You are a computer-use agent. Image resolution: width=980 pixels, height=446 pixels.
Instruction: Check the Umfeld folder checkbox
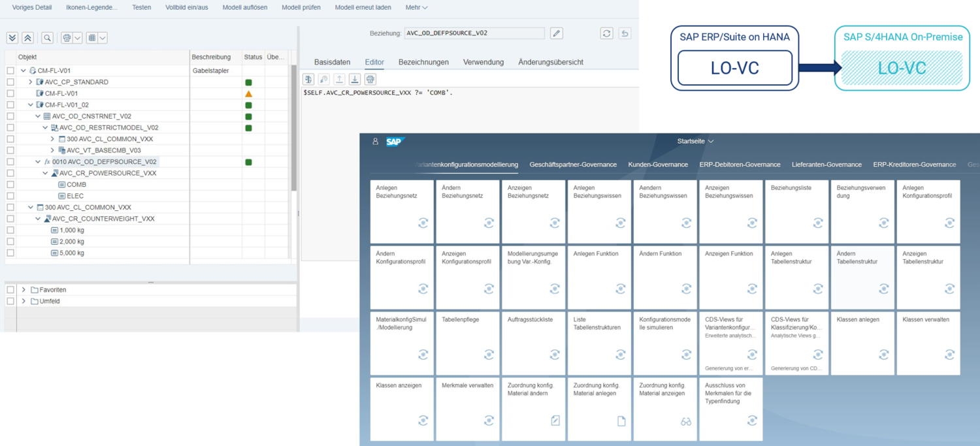click(10, 301)
